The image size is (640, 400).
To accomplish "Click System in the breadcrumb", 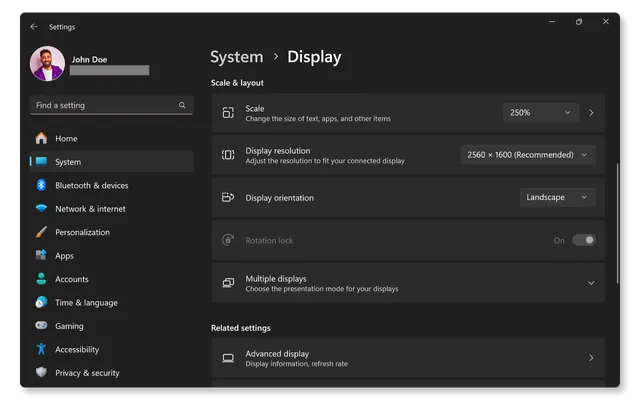I will point(237,57).
